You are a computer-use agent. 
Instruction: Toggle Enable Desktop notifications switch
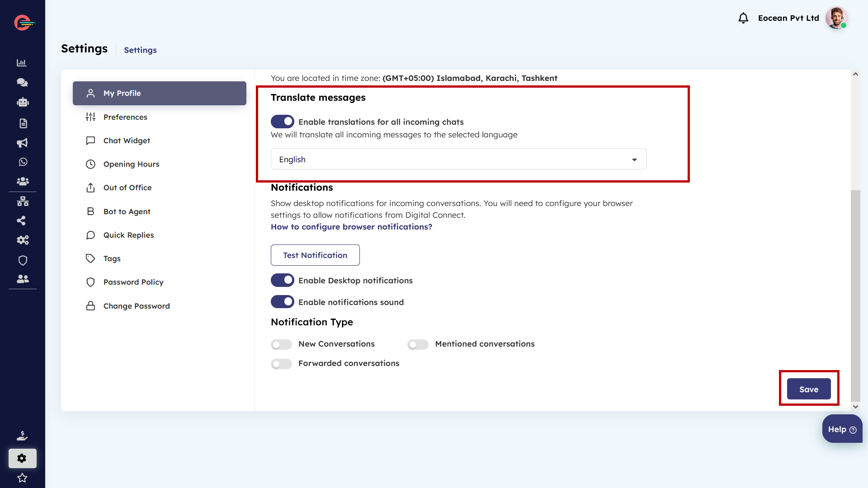[x=282, y=280]
